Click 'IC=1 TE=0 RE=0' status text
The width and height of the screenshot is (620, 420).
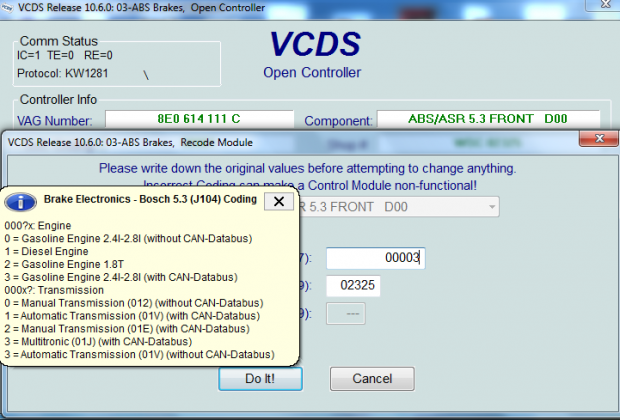point(64,55)
